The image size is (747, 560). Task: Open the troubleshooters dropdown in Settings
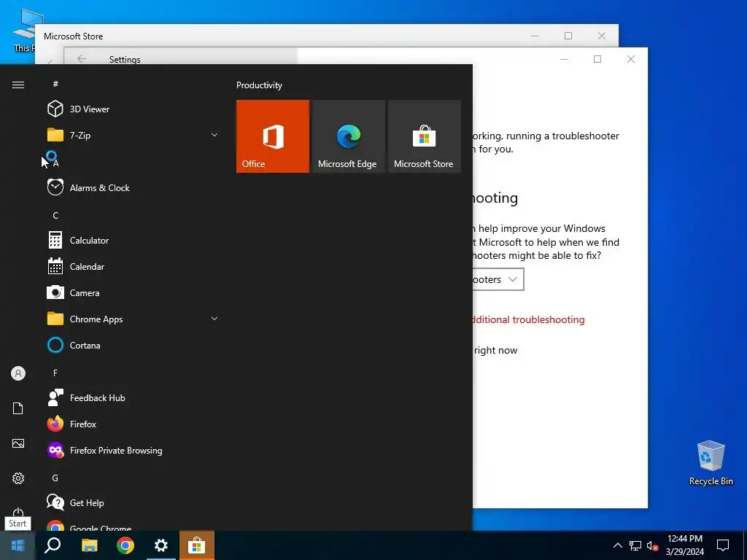pyautogui.click(x=498, y=279)
